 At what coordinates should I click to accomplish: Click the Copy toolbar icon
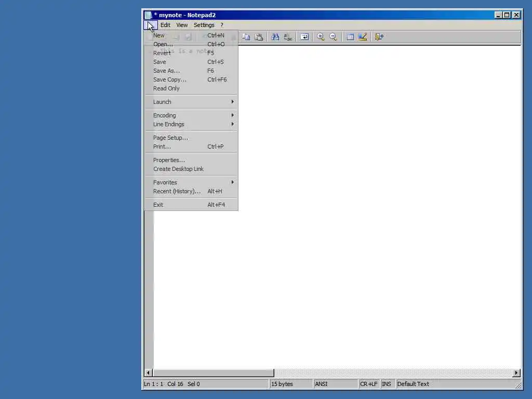click(x=246, y=37)
